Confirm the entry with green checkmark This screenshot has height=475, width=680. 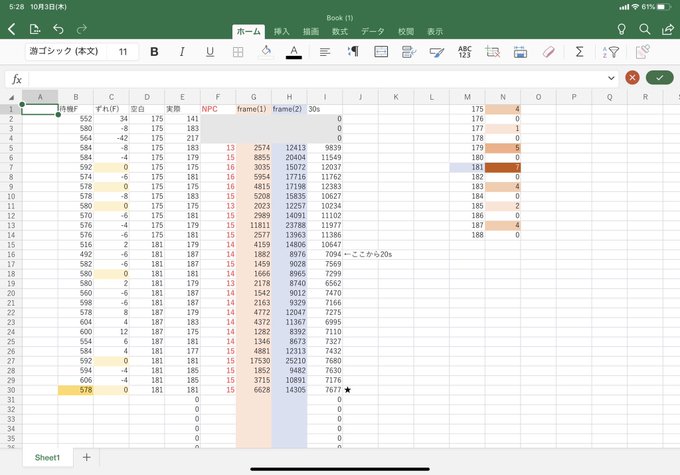[x=659, y=78]
